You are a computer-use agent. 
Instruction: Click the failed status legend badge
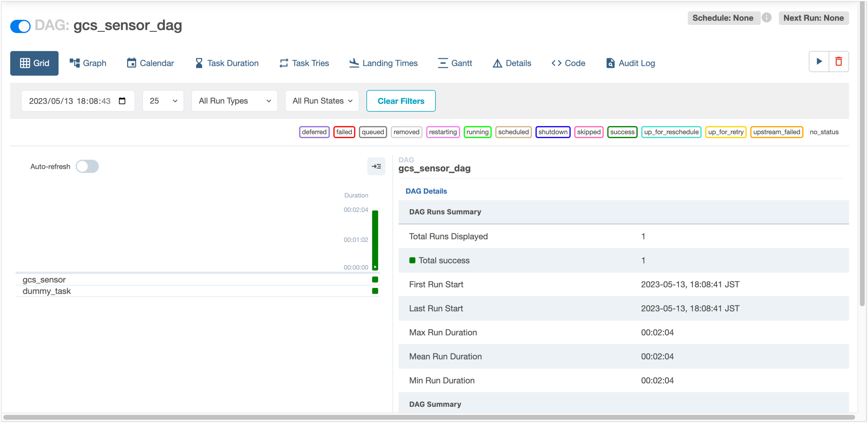tap(344, 132)
